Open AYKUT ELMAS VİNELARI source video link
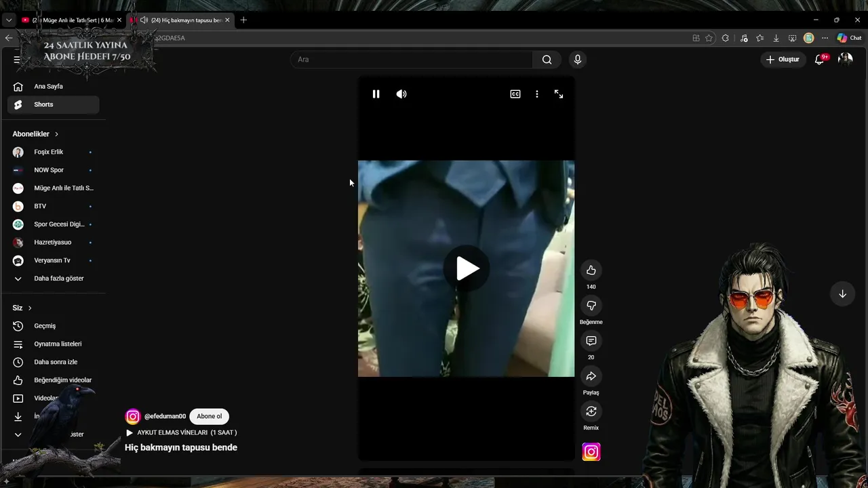 click(181, 432)
